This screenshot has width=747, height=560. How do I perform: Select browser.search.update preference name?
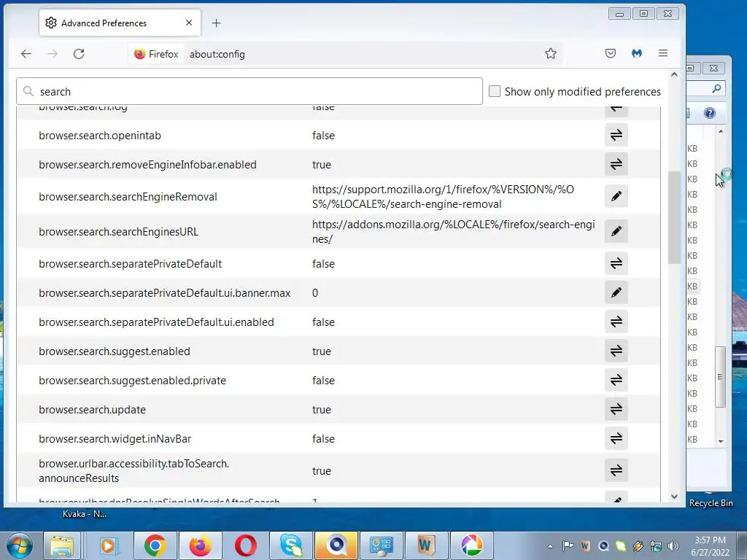93,410
